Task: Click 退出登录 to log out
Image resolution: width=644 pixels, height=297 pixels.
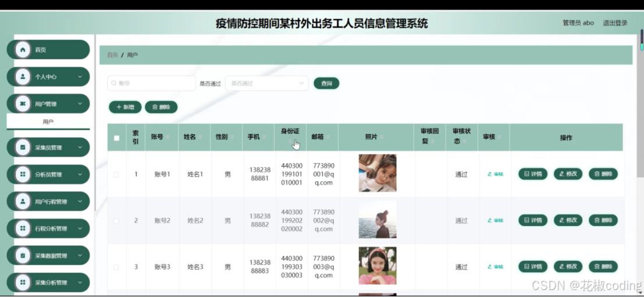Action: [x=615, y=23]
